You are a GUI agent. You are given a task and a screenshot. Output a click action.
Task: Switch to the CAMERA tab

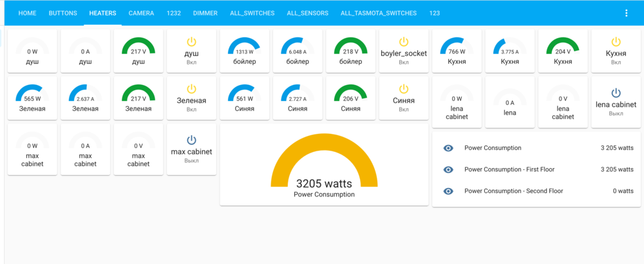click(x=141, y=13)
